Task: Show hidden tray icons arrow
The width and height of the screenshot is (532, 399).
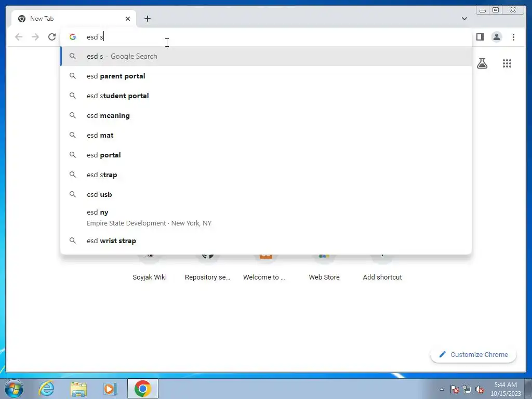Action: coord(442,389)
